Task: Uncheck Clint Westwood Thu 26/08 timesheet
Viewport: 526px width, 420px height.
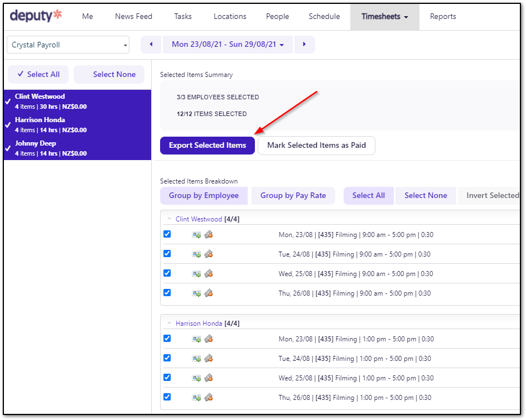Action: (167, 292)
